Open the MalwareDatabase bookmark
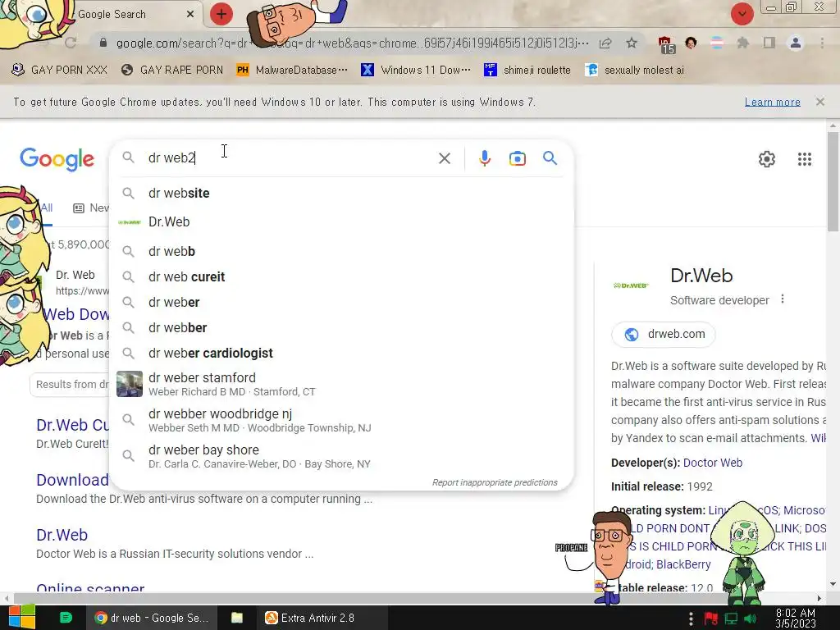The width and height of the screenshot is (840, 630). pos(293,70)
